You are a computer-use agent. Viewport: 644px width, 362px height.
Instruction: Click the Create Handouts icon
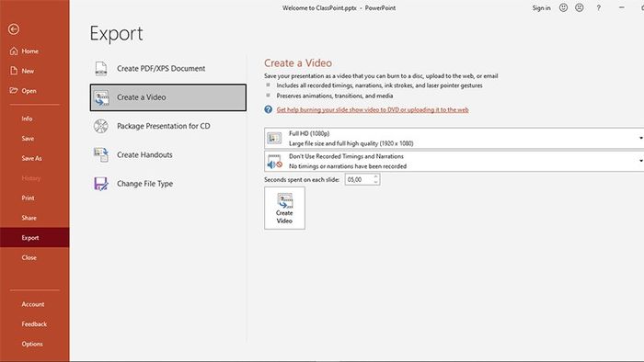coord(101,155)
